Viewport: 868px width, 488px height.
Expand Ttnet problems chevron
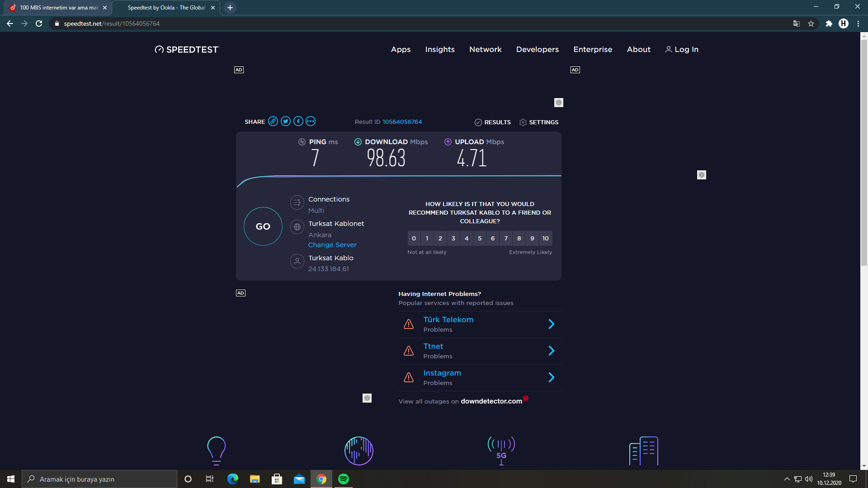click(x=551, y=351)
